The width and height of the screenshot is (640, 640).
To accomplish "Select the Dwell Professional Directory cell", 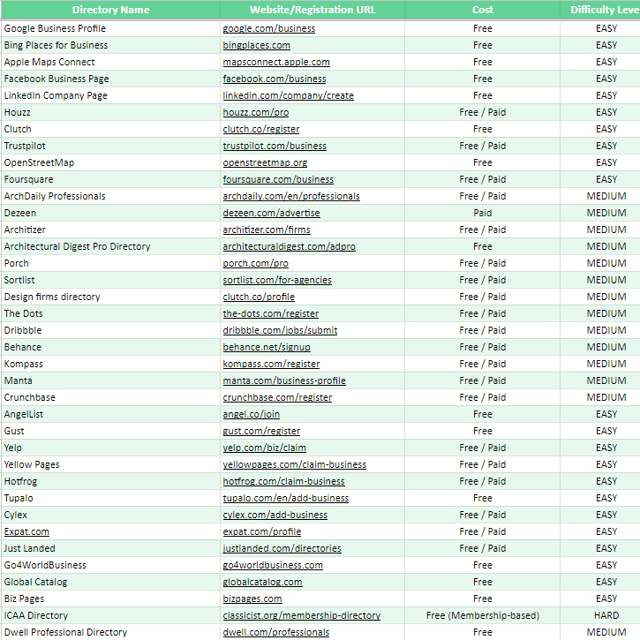I will [x=111, y=632].
